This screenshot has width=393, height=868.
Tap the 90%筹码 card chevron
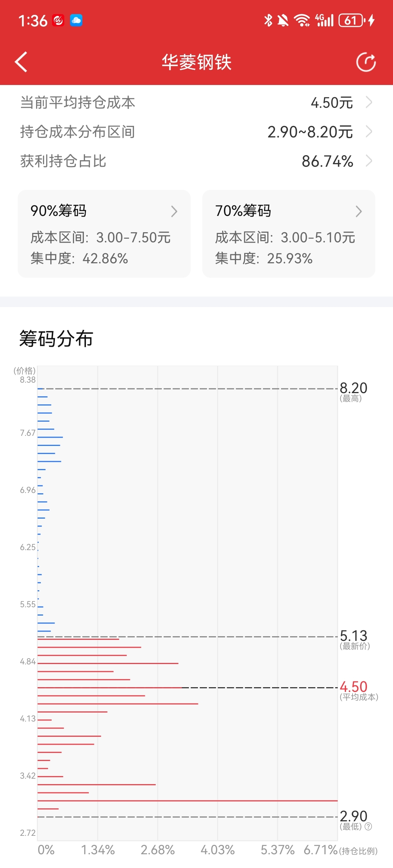click(x=174, y=211)
